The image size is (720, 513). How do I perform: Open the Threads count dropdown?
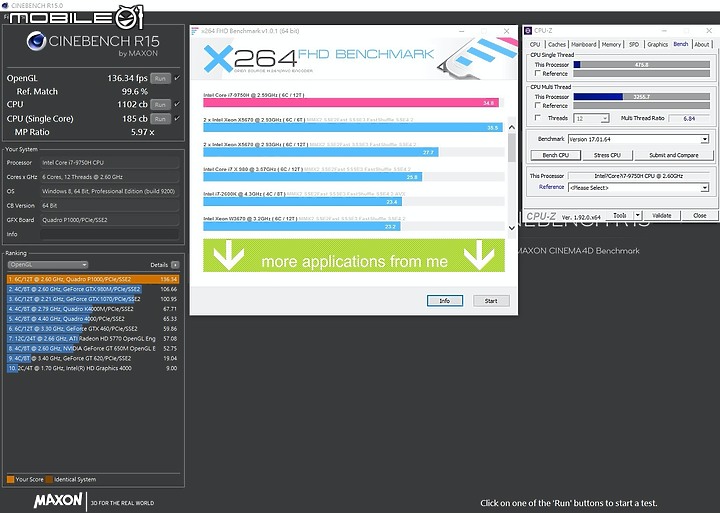[x=591, y=118]
